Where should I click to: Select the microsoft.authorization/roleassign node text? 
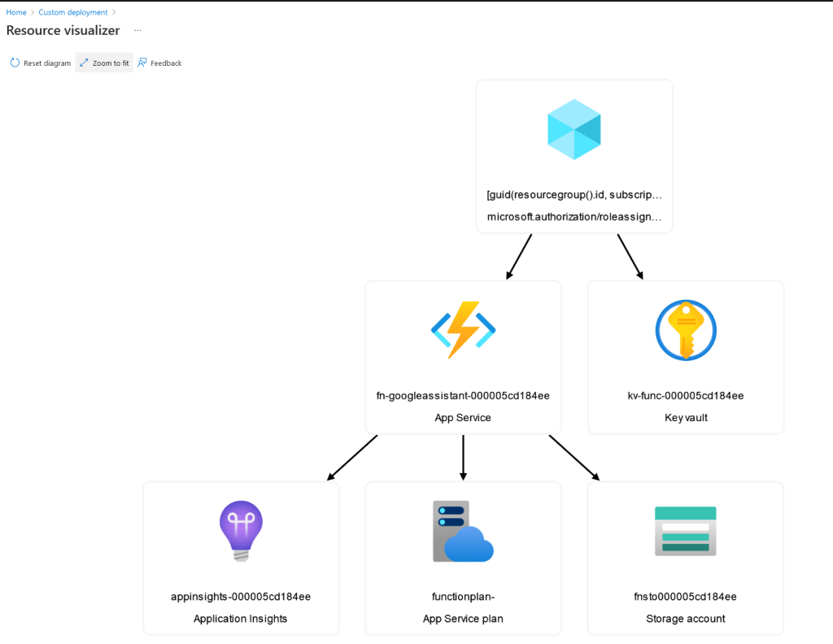574,217
